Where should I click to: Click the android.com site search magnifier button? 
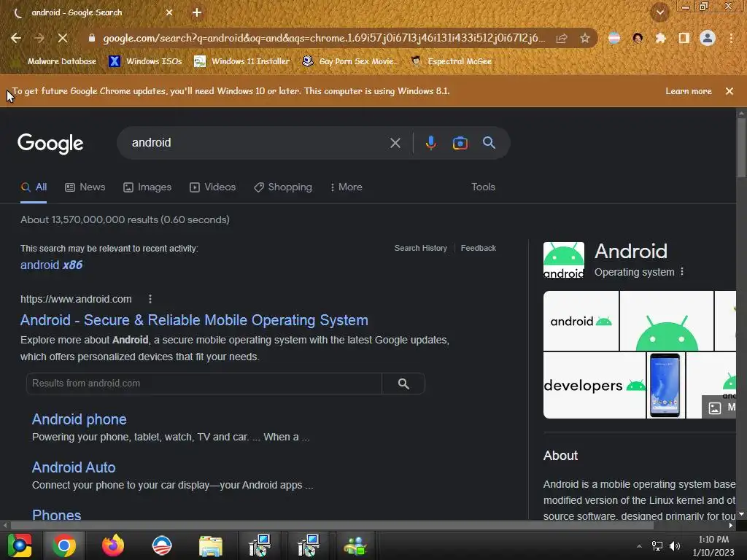pyautogui.click(x=403, y=384)
